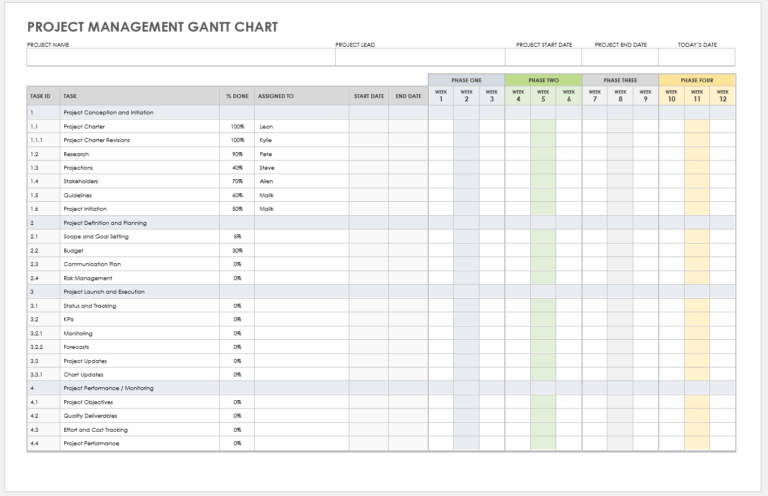The height and width of the screenshot is (496, 768).
Task: Click the Research task cell
Action: (140, 154)
